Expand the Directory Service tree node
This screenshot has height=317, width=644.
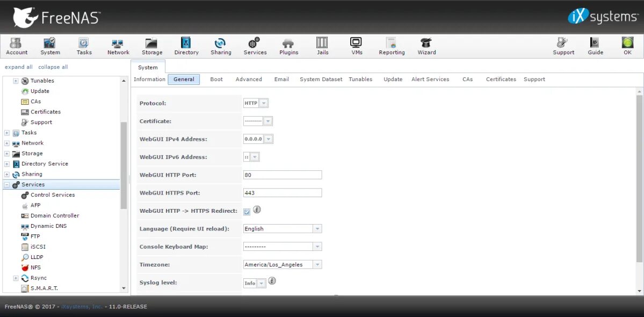point(6,164)
